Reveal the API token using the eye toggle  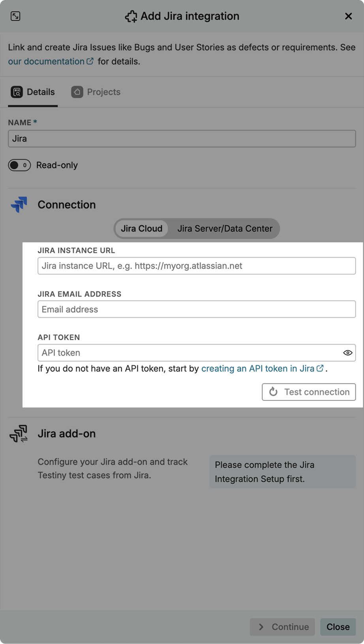[x=347, y=352]
